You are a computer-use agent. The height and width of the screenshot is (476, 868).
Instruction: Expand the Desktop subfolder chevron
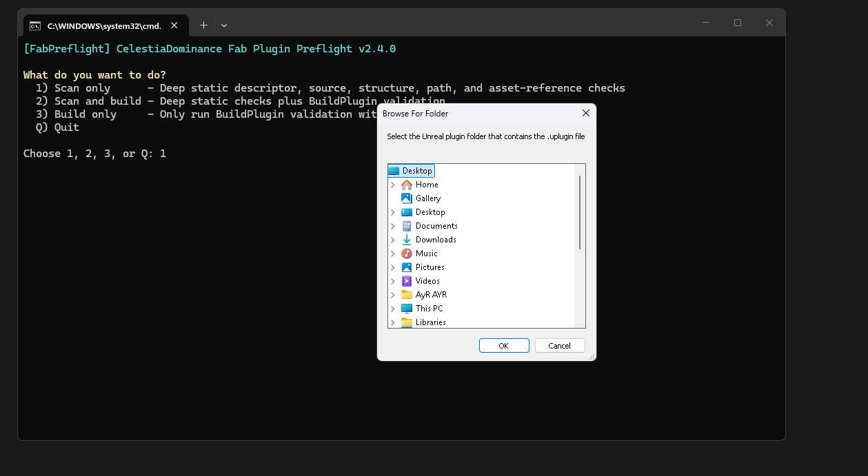[393, 212]
